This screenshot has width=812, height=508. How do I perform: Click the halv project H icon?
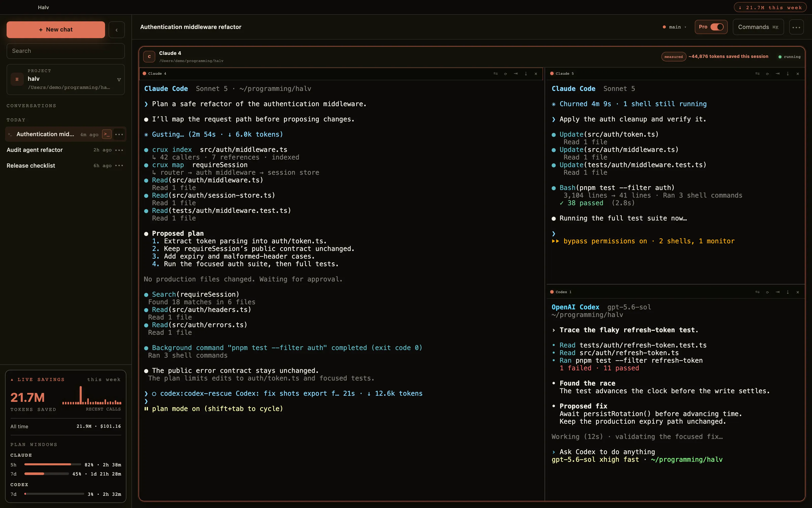17,79
